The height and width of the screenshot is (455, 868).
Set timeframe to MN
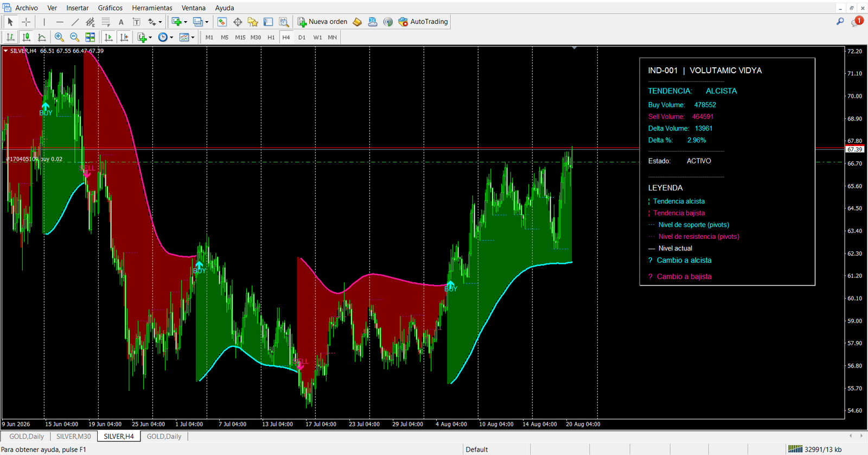[333, 37]
